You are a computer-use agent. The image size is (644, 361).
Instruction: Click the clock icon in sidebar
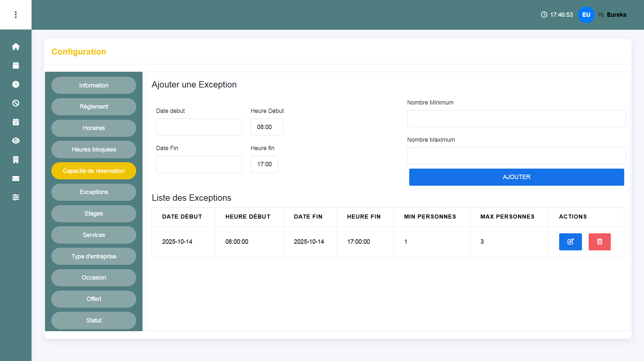pyautogui.click(x=16, y=84)
